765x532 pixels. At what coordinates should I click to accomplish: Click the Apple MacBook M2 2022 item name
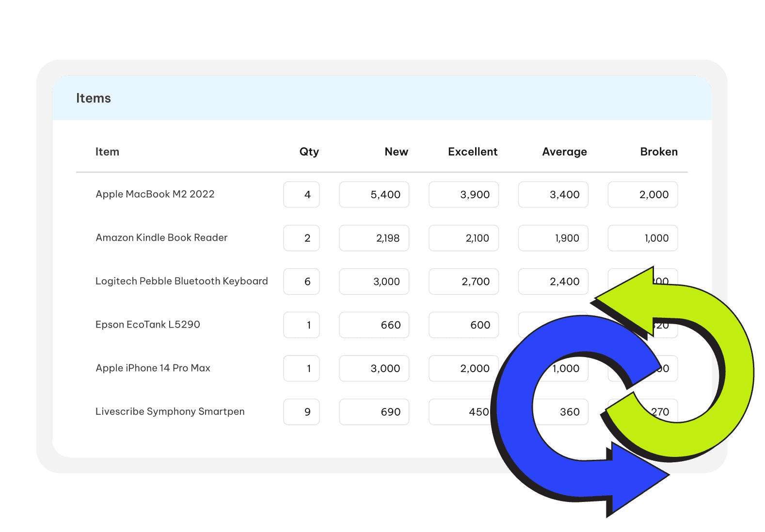(x=155, y=194)
